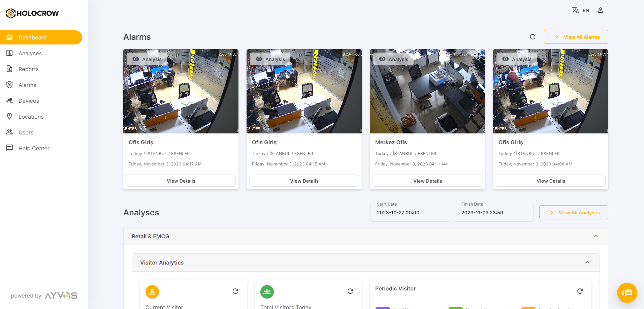The height and width of the screenshot is (309, 644).
Task: Click Analysis eye badge on first Ofis Giriş alarm
Action: pyautogui.click(x=147, y=59)
